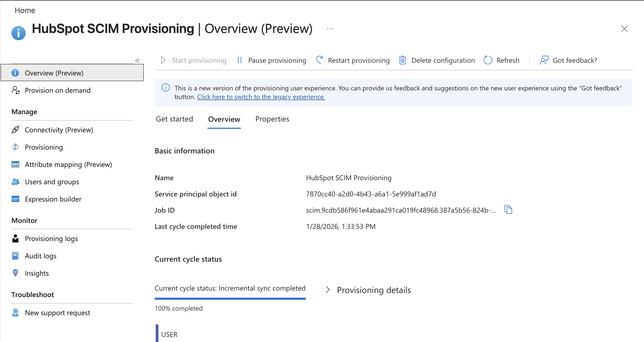Collapse the left sidebar navigation
Screen dimensions: 644x342
point(137,60)
